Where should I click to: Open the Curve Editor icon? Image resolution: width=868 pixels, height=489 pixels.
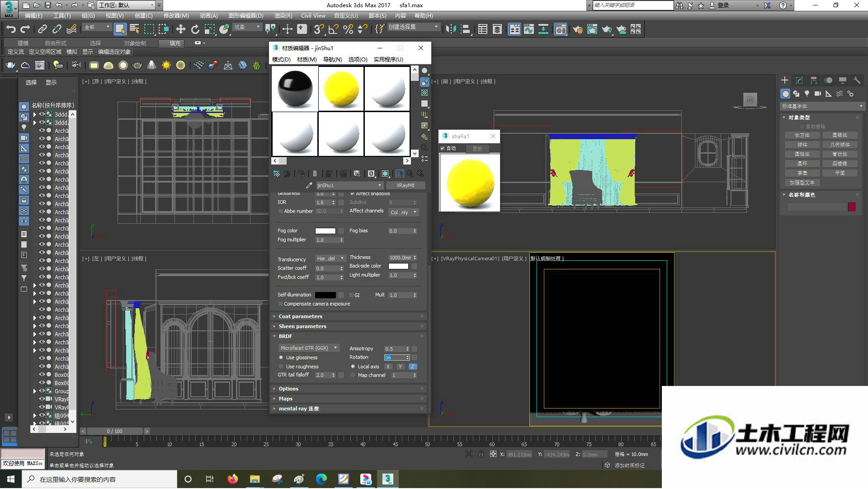tap(529, 29)
